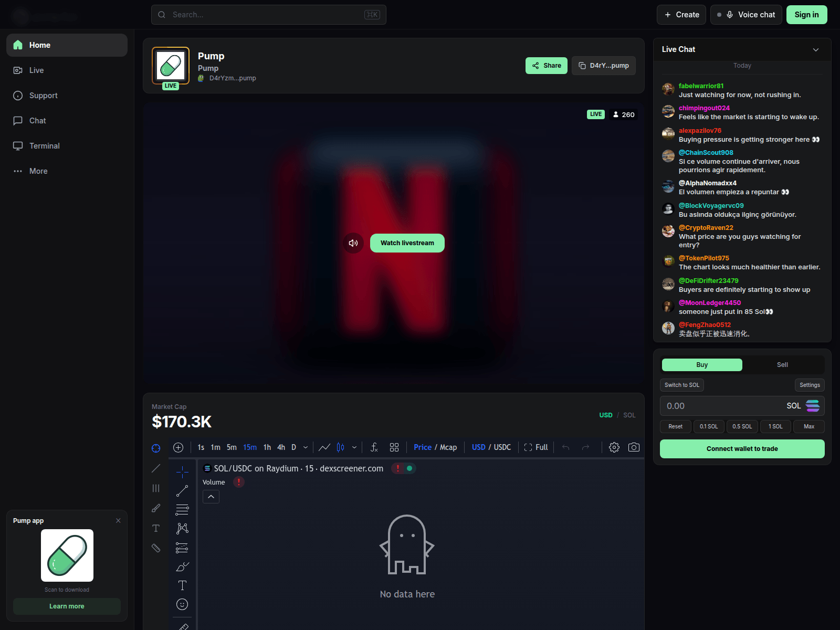
Task: Toggle Voice chat microphone
Action: 746,15
